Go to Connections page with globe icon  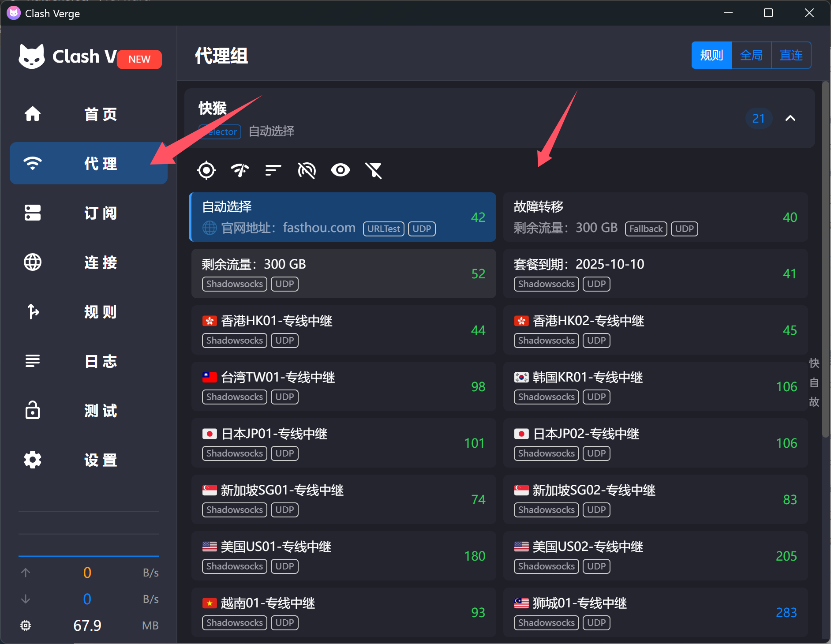88,262
